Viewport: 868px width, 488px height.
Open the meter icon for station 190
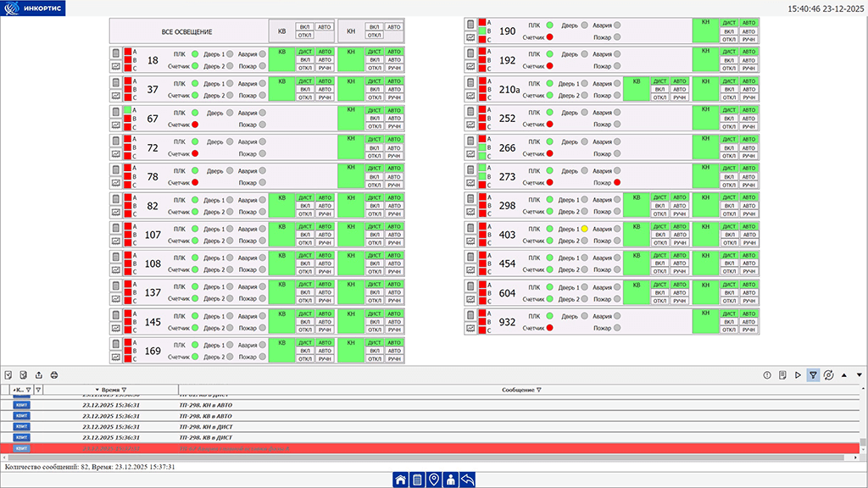[470, 23]
